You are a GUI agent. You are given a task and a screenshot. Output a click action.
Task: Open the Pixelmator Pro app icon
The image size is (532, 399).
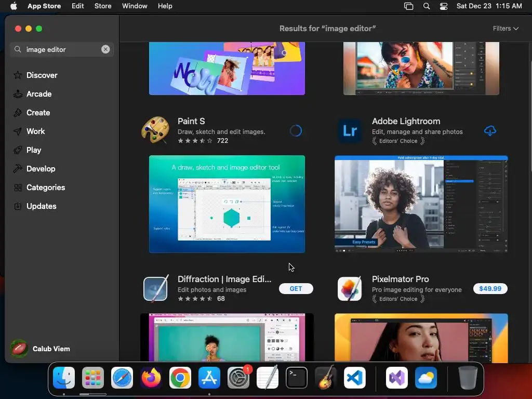(x=350, y=289)
